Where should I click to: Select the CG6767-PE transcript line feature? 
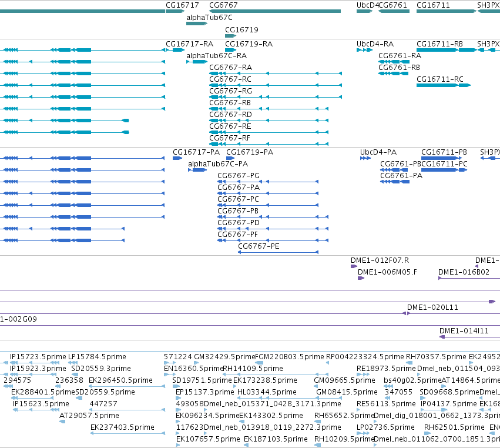[x=278, y=252]
